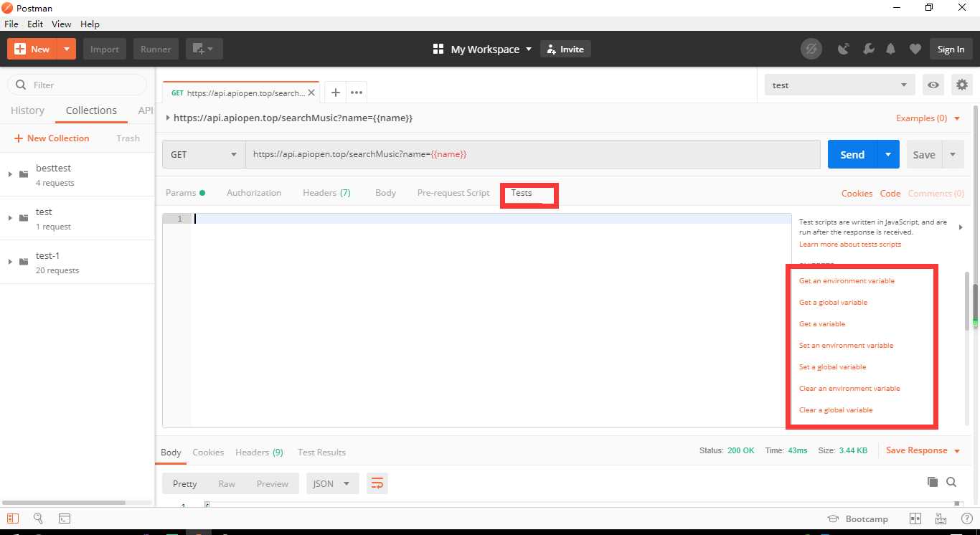Screen dimensions: 980x535
Task: Expand the test collection
Action: tap(10, 218)
